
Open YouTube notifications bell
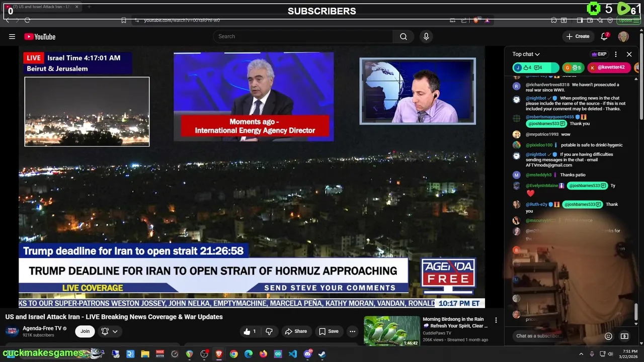pos(605,36)
